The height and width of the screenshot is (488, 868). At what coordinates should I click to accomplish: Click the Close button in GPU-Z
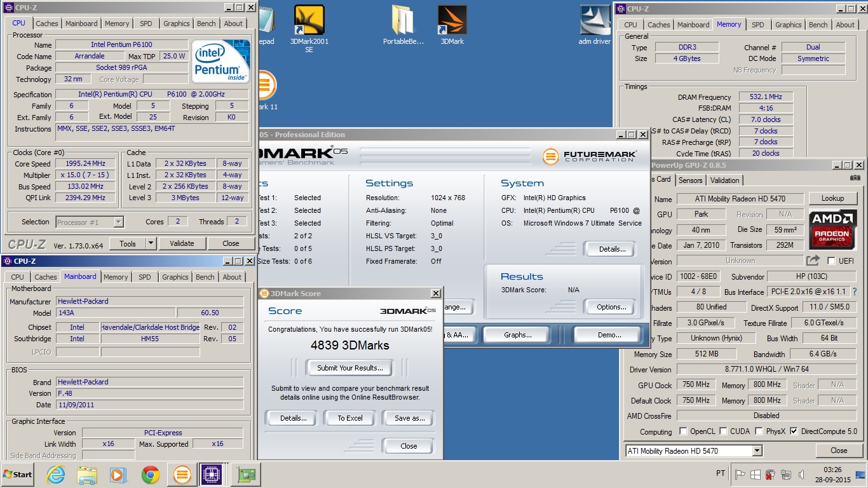[x=839, y=451]
